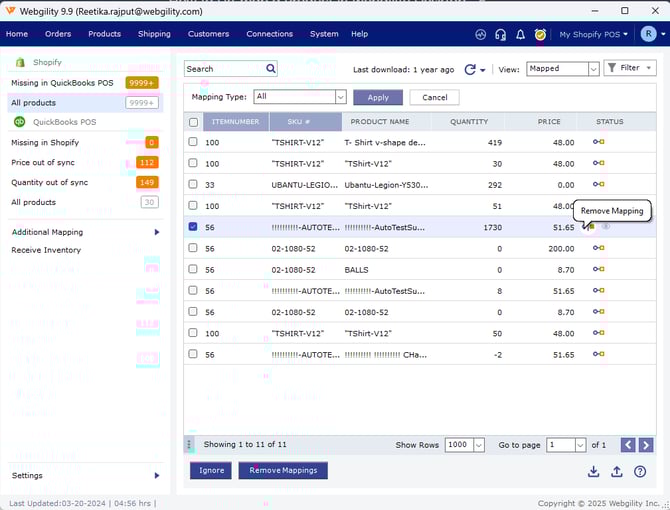Viewport: 670px width, 510px height.
Task: Open notifications bell icon
Action: [520, 34]
